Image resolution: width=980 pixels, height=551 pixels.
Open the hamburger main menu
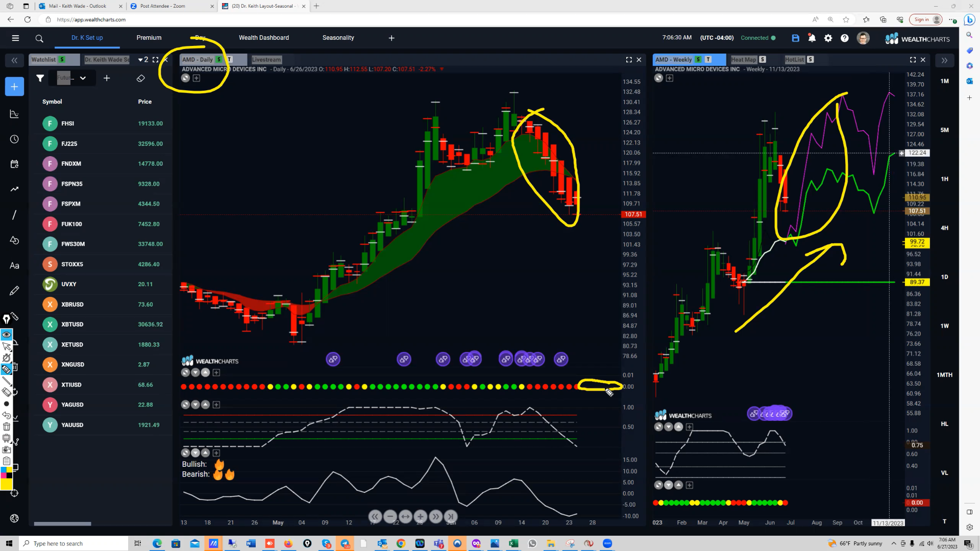tap(15, 38)
